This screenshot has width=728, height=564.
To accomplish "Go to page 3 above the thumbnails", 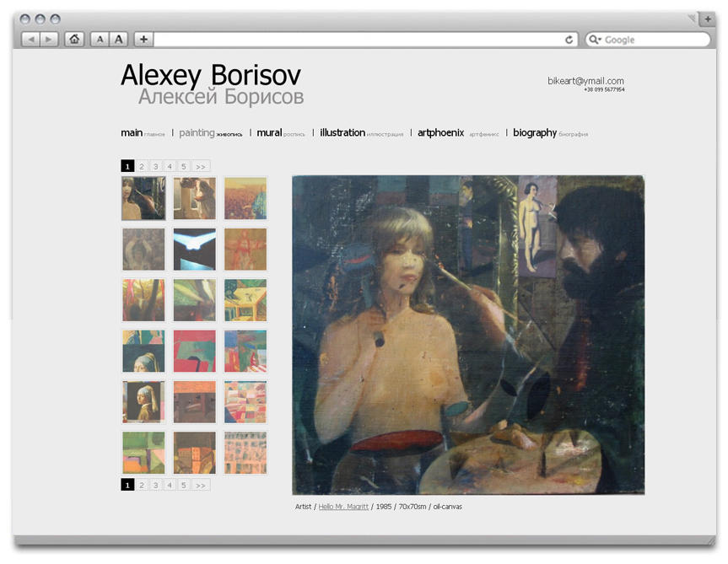I will pos(155,166).
